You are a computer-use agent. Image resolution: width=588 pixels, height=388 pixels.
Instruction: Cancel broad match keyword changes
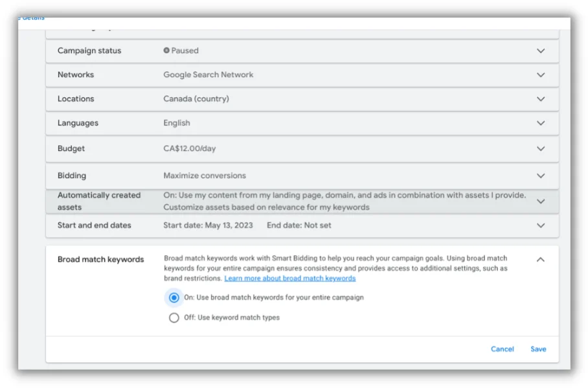click(x=502, y=349)
